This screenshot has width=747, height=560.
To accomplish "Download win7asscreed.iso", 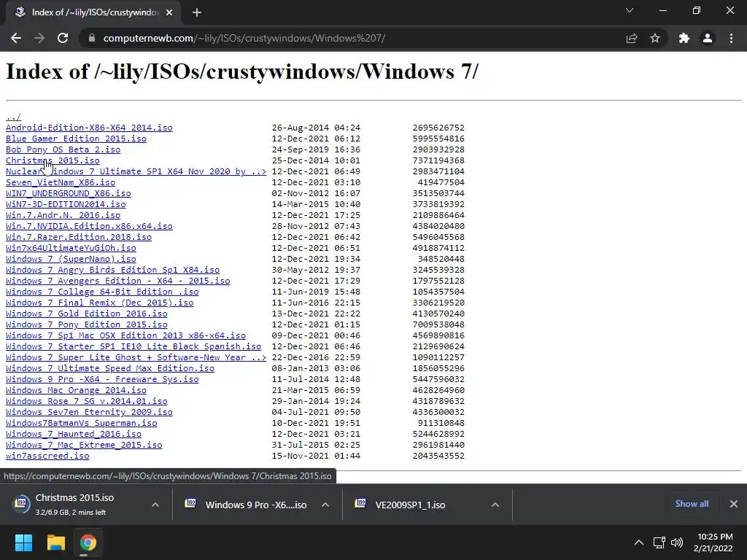I will click(47, 456).
